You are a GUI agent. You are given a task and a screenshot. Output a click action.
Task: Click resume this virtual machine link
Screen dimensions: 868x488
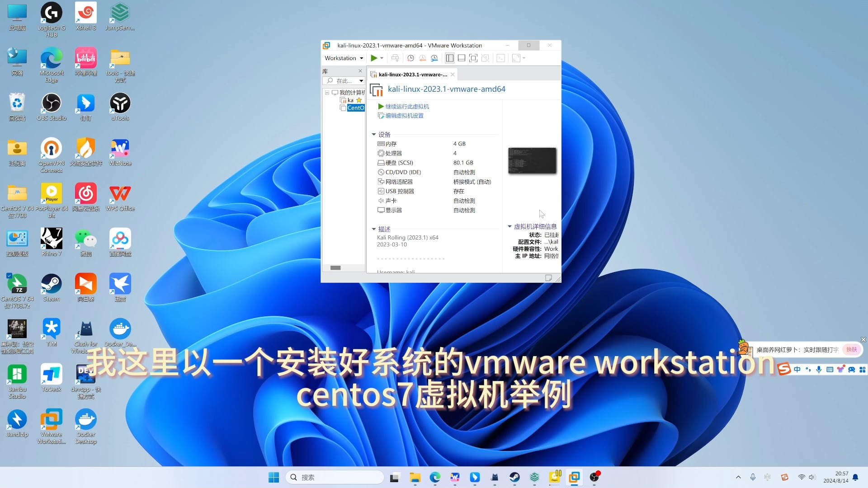[x=407, y=107]
